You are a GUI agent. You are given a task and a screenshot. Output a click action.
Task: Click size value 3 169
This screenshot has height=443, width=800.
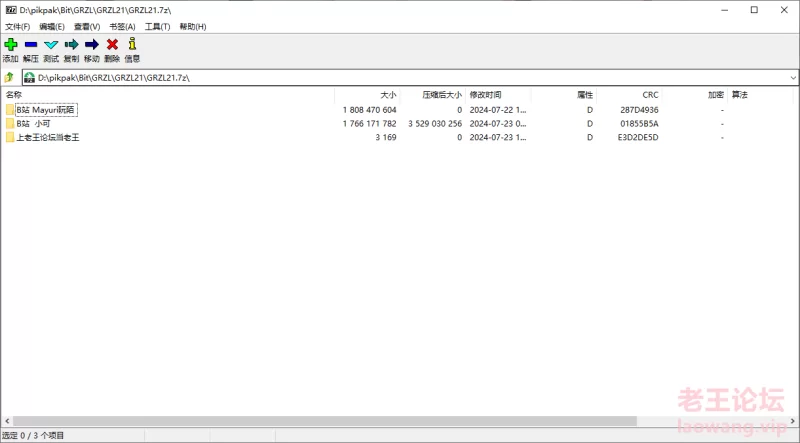(386, 137)
